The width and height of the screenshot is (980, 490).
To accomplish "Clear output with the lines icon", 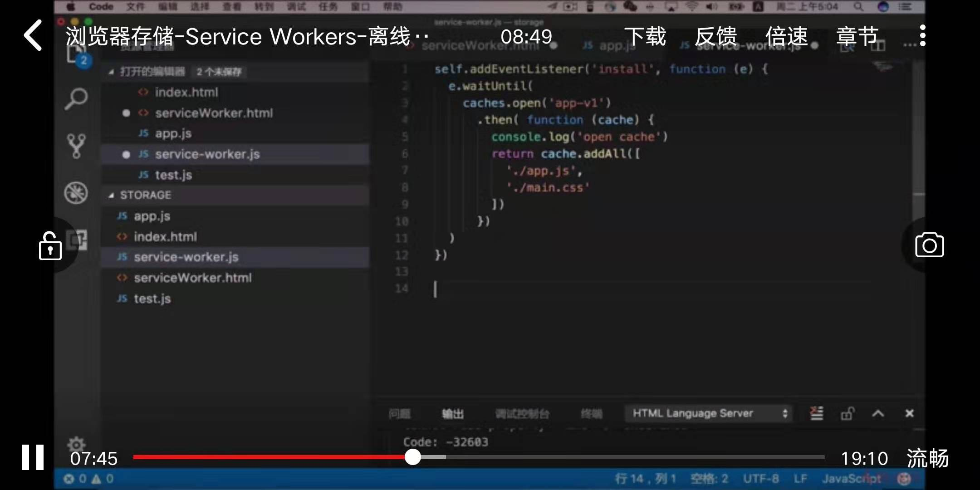I will [817, 413].
